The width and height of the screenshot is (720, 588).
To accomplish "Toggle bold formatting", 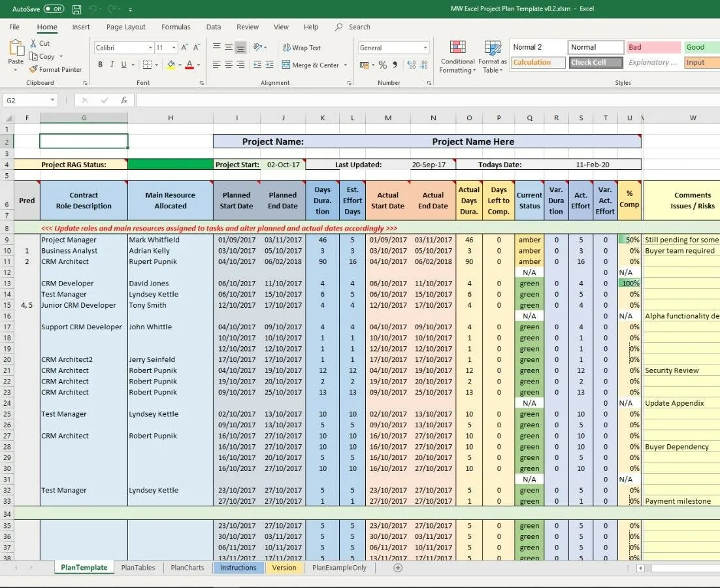I will [x=100, y=65].
